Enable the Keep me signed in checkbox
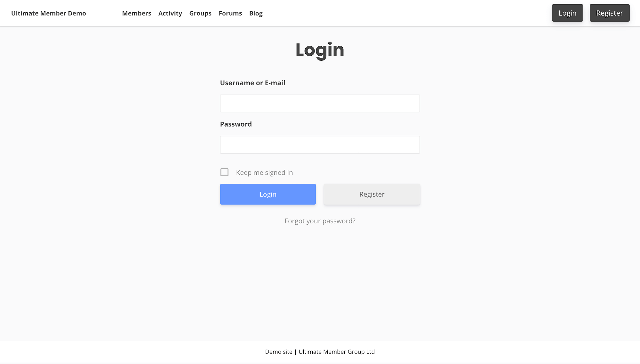Image resolution: width=640 pixels, height=364 pixels. tap(224, 172)
